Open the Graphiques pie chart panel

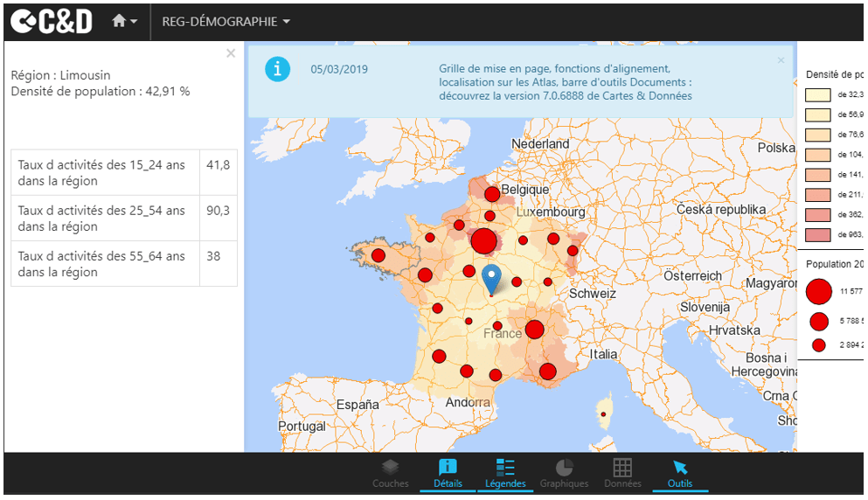(564, 473)
